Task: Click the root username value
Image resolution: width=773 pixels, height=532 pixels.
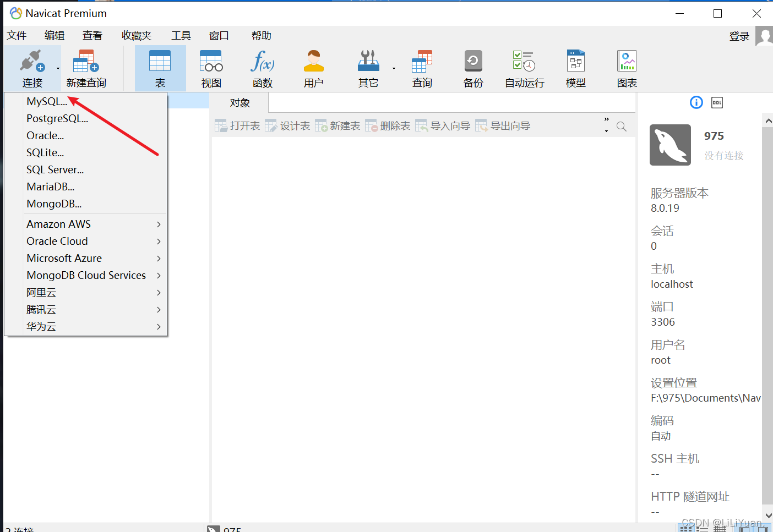Action: point(661,360)
